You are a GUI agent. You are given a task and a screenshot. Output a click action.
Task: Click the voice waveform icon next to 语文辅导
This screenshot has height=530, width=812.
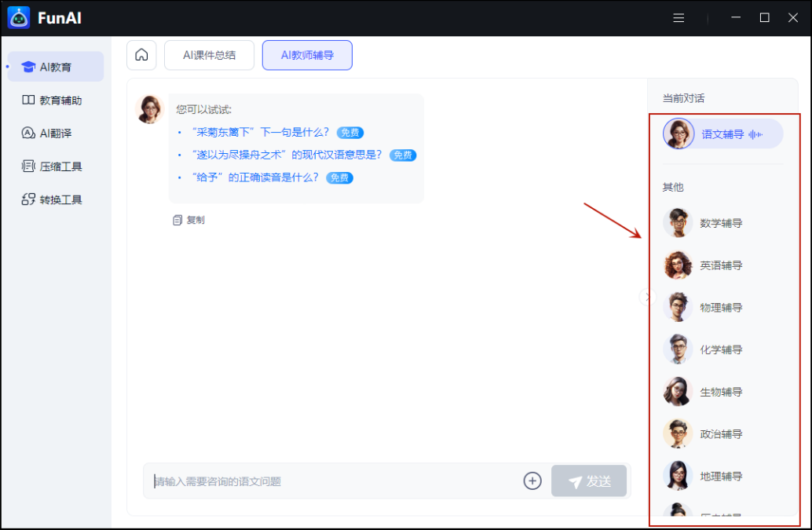(x=755, y=134)
